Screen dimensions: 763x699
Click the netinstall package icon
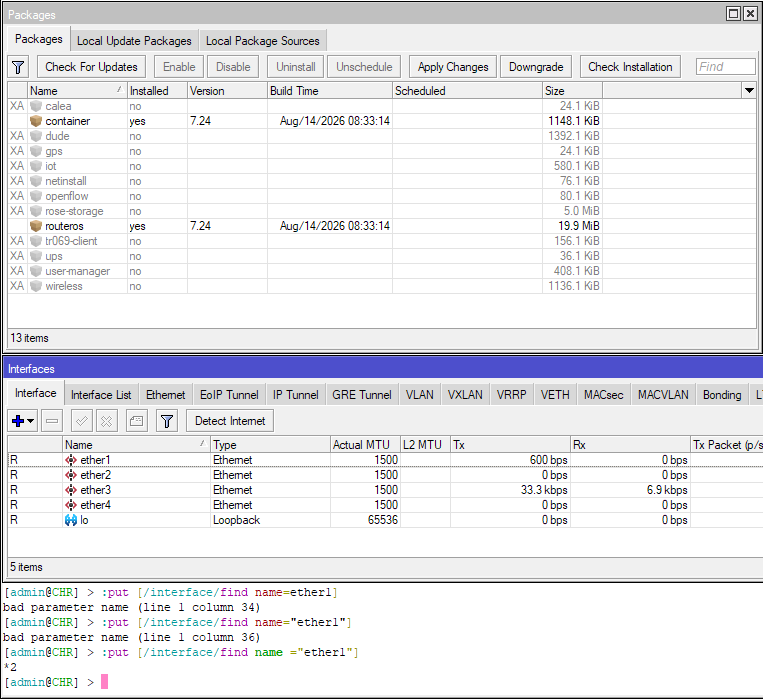[x=36, y=181]
